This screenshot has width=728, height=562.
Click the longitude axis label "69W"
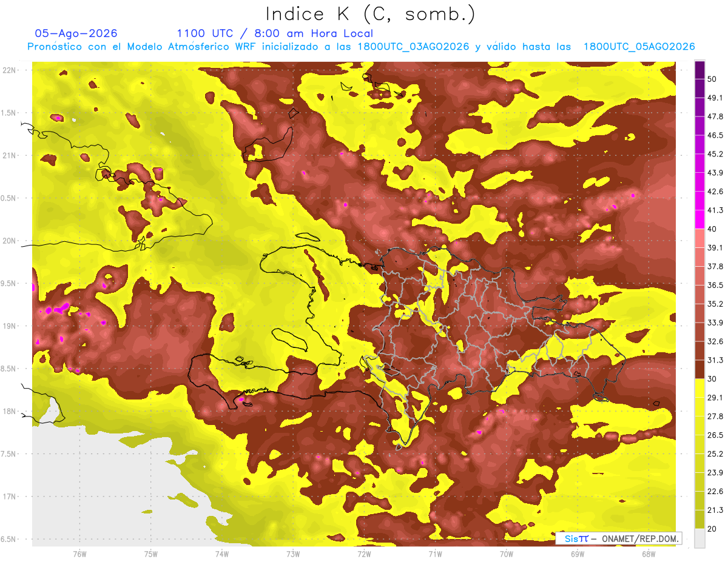click(578, 554)
